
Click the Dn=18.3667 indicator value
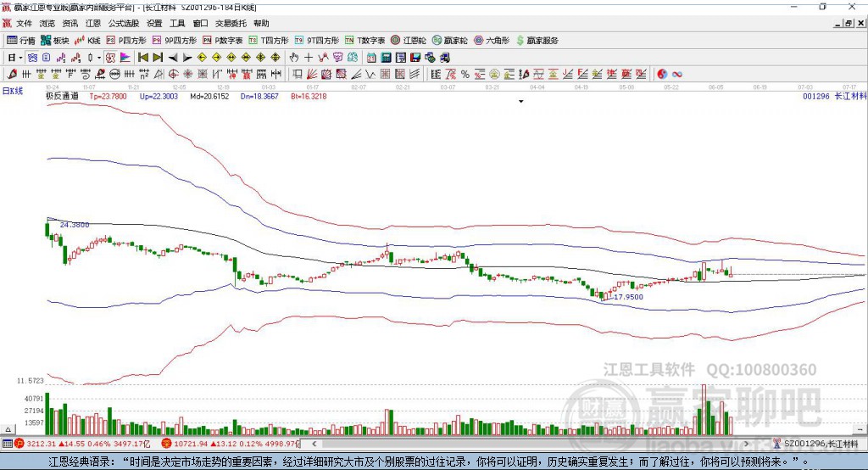(x=259, y=96)
